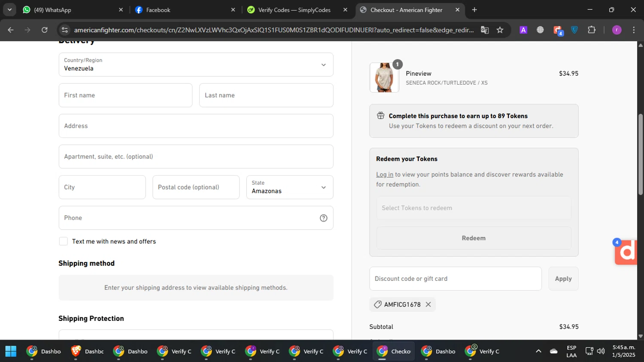Close the Checkout - American Fighter tab
Viewport: 644px width, 362px height.
[x=457, y=10]
